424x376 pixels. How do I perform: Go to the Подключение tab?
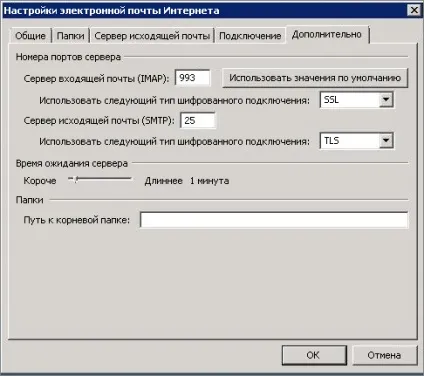(x=250, y=36)
